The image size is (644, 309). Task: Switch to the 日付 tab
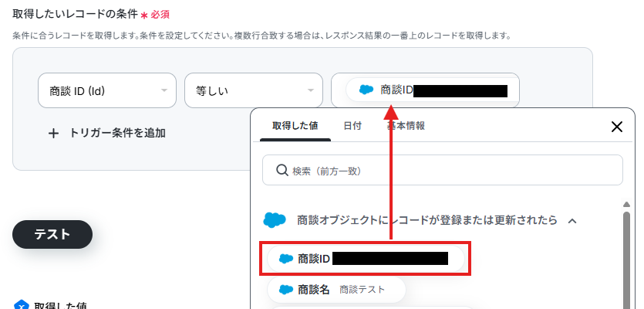pos(352,126)
